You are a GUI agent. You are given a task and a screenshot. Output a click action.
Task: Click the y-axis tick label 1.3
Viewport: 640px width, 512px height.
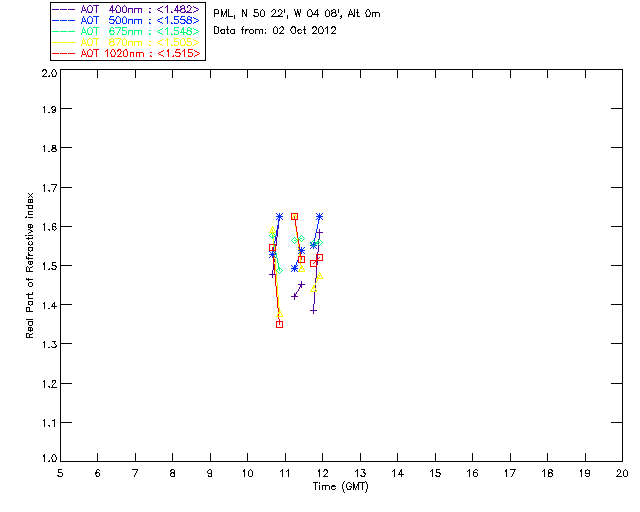click(50, 344)
